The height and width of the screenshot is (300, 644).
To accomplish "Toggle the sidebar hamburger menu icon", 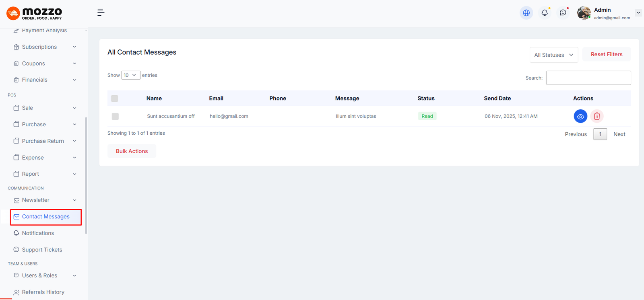I will coord(101,13).
